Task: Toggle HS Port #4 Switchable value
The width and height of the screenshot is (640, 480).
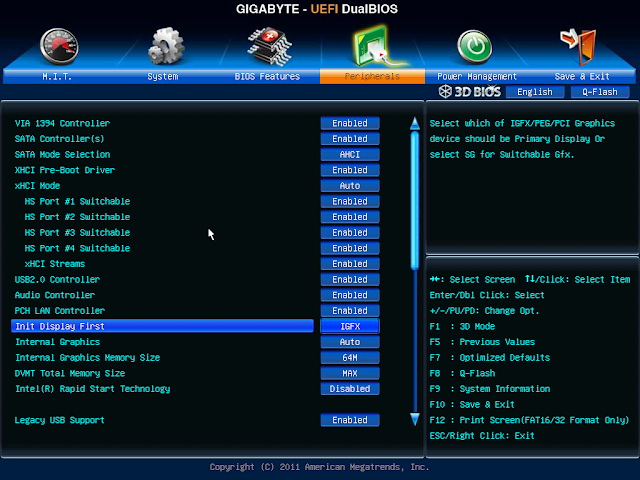Action: pyautogui.click(x=350, y=248)
